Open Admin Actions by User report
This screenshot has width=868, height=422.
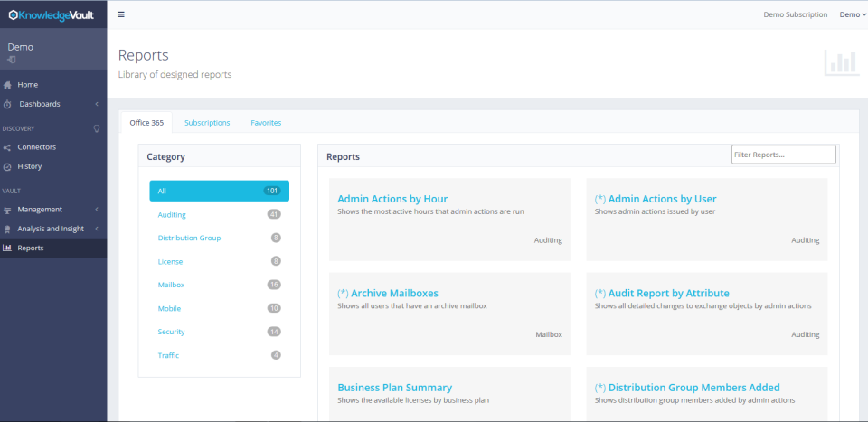[x=656, y=199]
